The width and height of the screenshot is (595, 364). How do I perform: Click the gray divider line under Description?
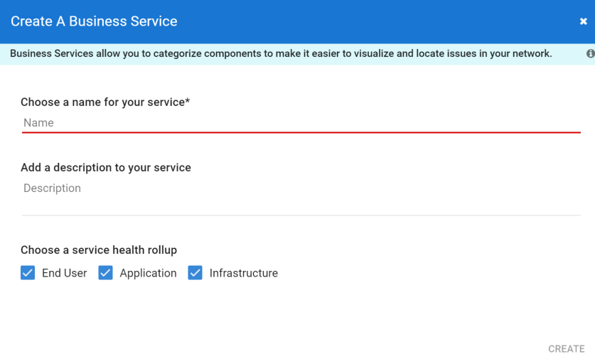pyautogui.click(x=301, y=215)
